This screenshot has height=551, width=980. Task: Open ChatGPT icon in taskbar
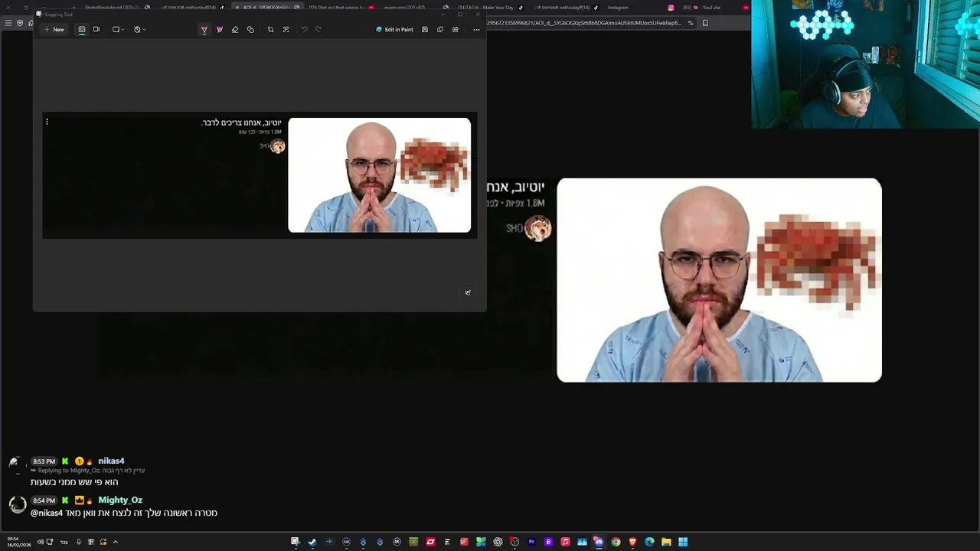point(498,542)
